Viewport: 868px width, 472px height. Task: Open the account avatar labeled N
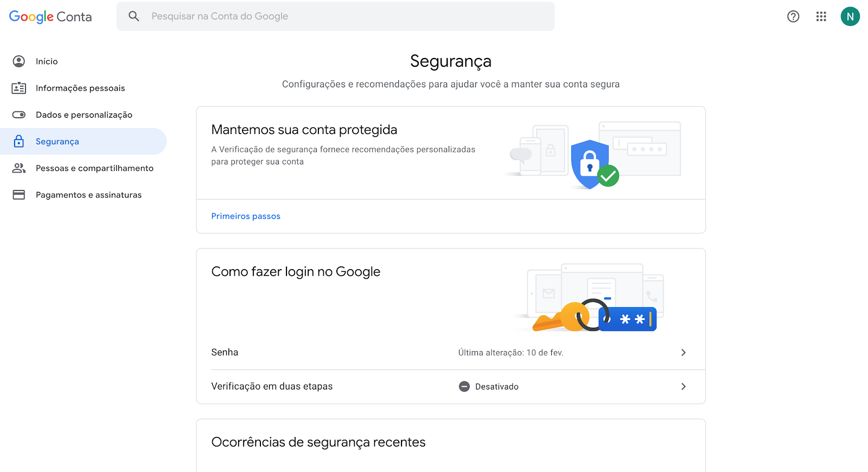[850, 16]
